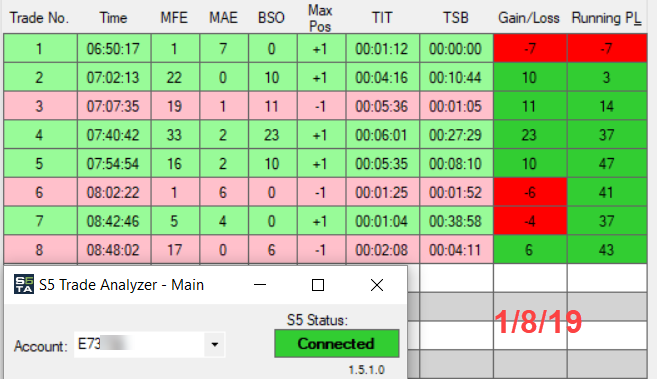Select trade number 6 cell
Image resolution: width=657 pixels, height=379 pixels.
(x=40, y=192)
